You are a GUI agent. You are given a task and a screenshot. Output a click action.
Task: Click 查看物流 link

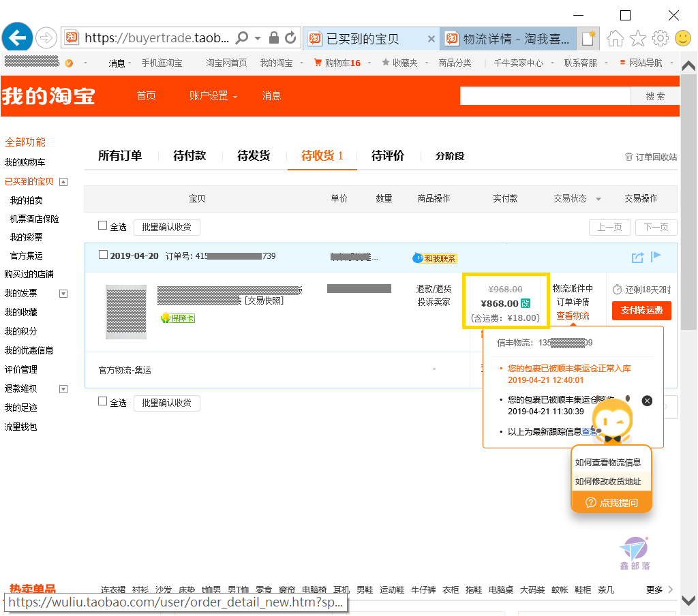573,315
